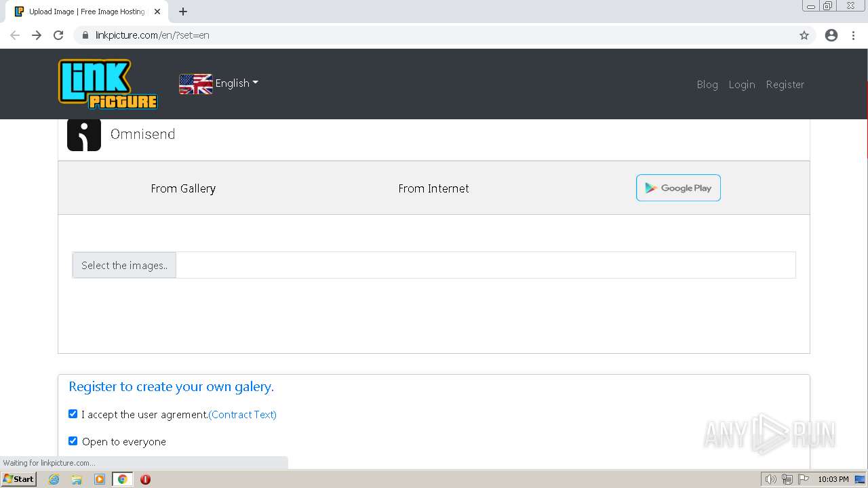This screenshot has height=488, width=868.
Task: Click the system clock 10:03 PM
Action: click(x=833, y=479)
